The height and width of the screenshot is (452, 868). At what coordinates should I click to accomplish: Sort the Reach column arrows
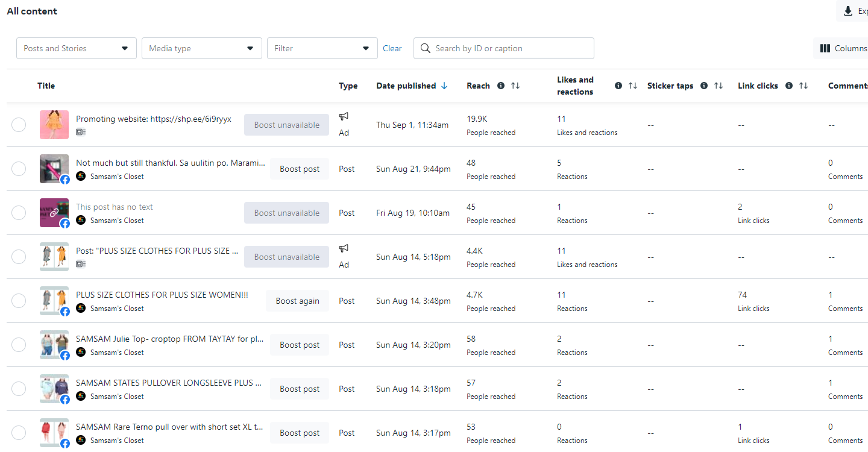(515, 86)
